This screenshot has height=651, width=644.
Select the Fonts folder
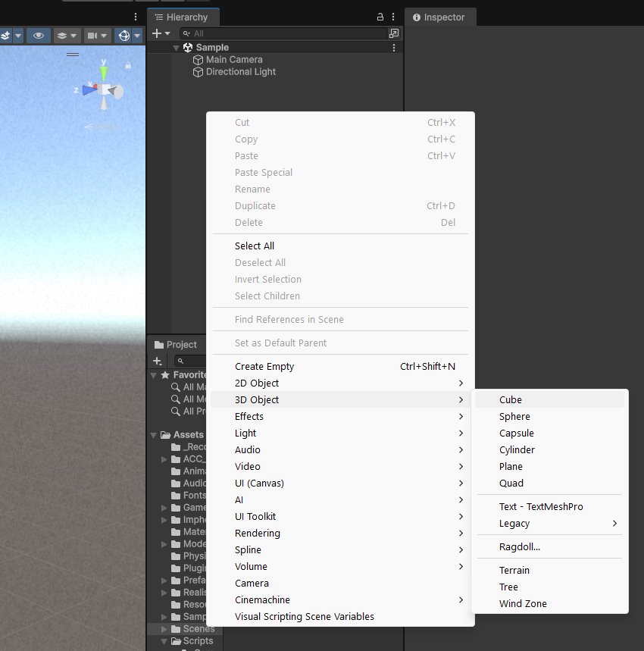[x=189, y=496]
